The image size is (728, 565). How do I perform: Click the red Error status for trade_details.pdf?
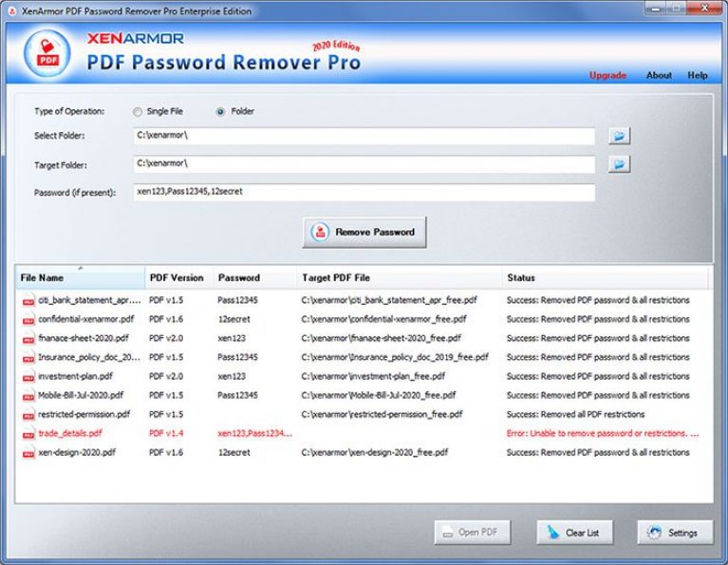tap(603, 434)
